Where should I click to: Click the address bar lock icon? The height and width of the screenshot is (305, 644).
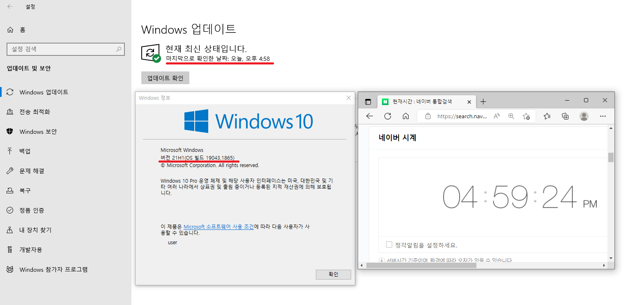pyautogui.click(x=428, y=116)
